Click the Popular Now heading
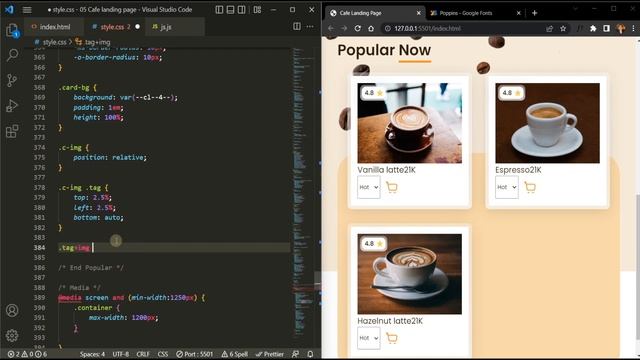640x360 pixels. (384, 50)
